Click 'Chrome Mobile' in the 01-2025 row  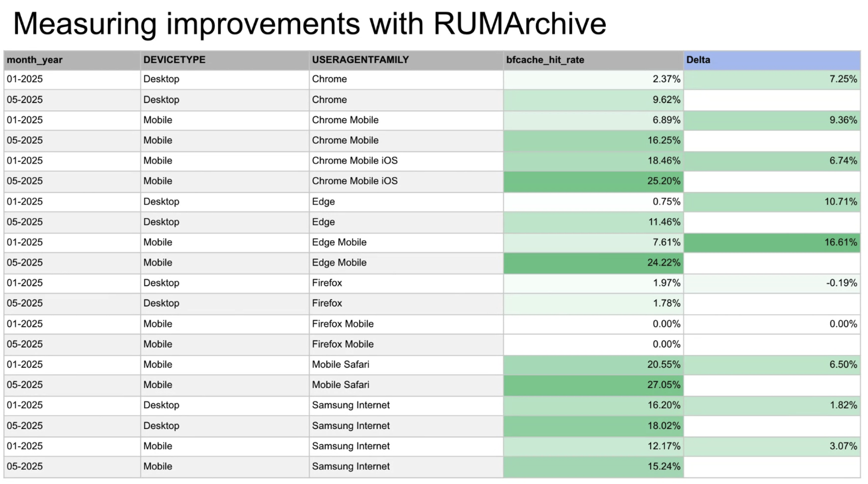pyautogui.click(x=345, y=120)
